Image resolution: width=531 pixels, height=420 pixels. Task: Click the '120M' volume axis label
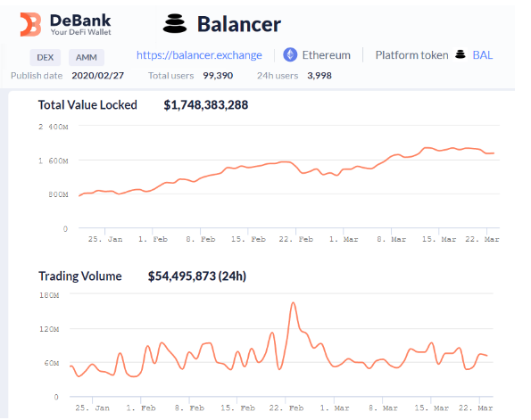[x=49, y=329]
